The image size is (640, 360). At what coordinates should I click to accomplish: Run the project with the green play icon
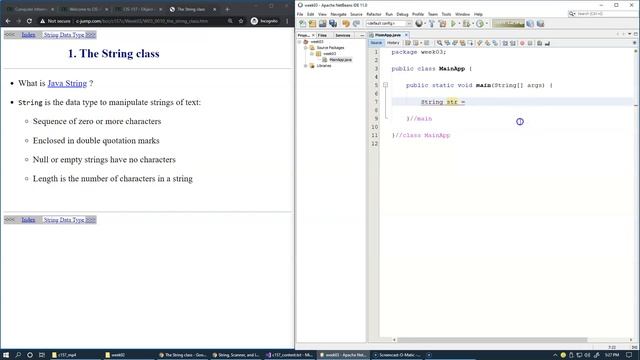pos(453,24)
